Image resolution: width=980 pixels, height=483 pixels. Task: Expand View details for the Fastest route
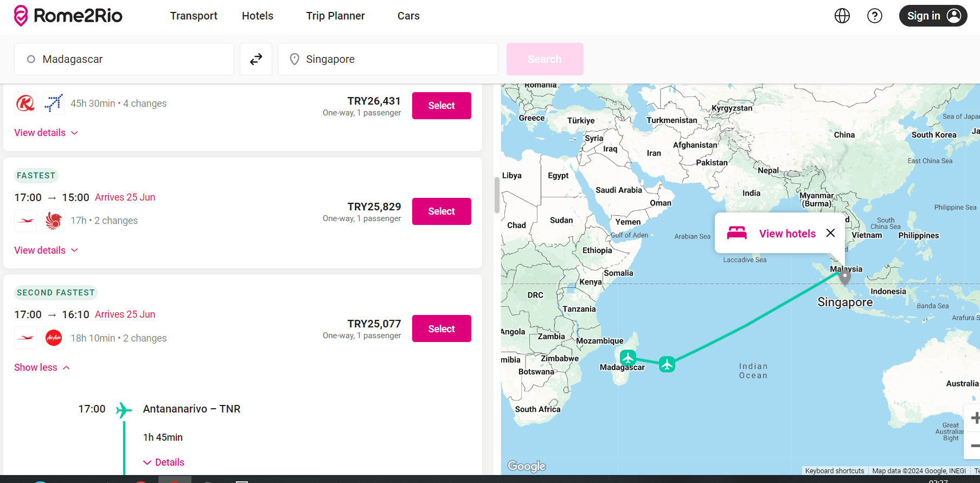coord(46,250)
